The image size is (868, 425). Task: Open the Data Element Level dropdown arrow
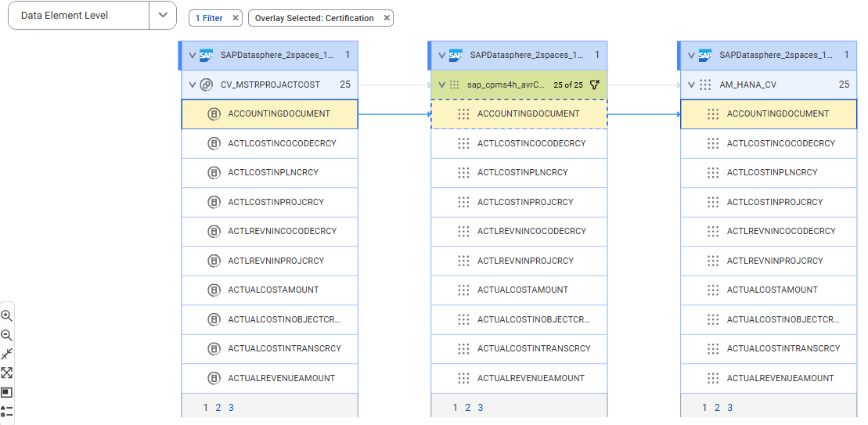163,16
